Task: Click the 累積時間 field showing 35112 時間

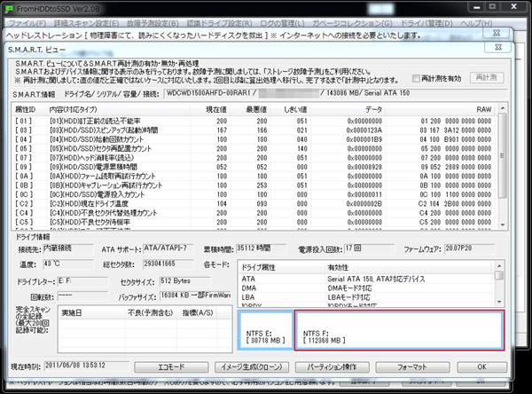Action: pyautogui.click(x=261, y=248)
